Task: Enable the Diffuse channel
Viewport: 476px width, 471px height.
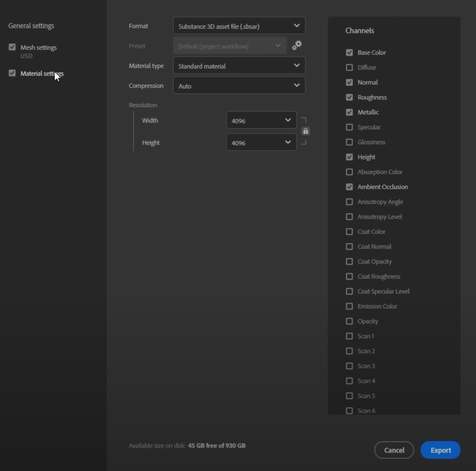Action: [349, 67]
